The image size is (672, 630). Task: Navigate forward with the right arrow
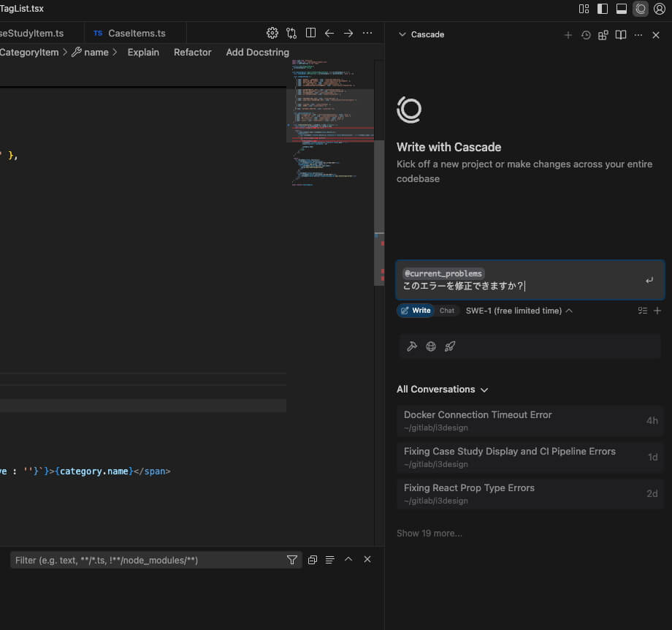click(x=348, y=33)
